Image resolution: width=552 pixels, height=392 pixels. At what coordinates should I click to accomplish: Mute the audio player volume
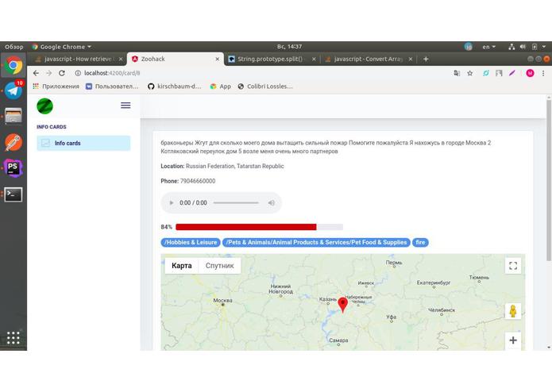pyautogui.click(x=272, y=203)
